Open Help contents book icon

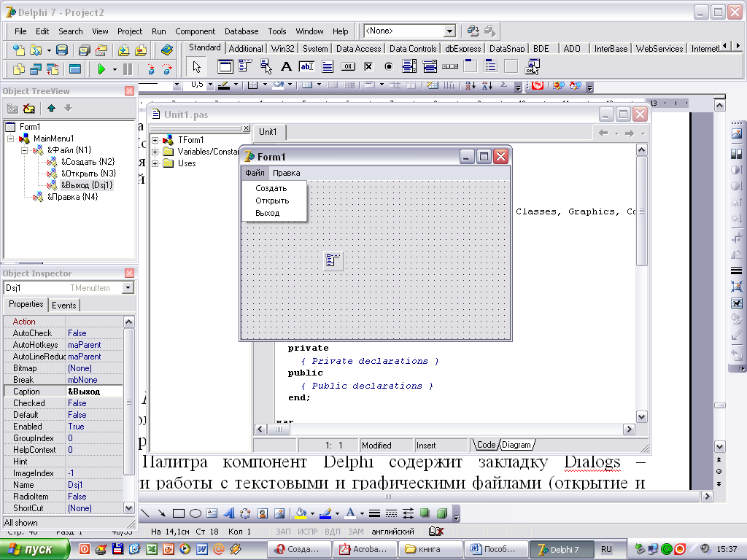(x=167, y=50)
